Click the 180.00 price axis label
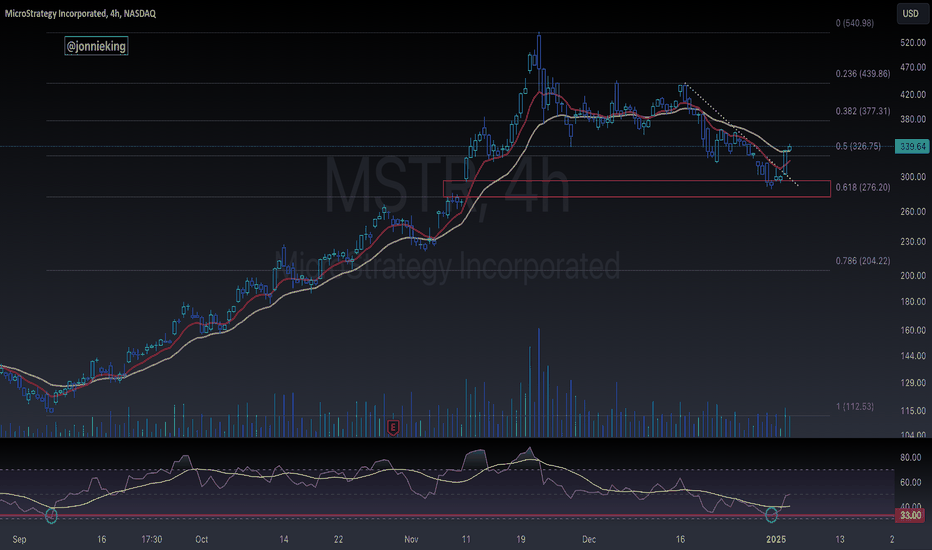The height and width of the screenshot is (550, 932). 913,302
